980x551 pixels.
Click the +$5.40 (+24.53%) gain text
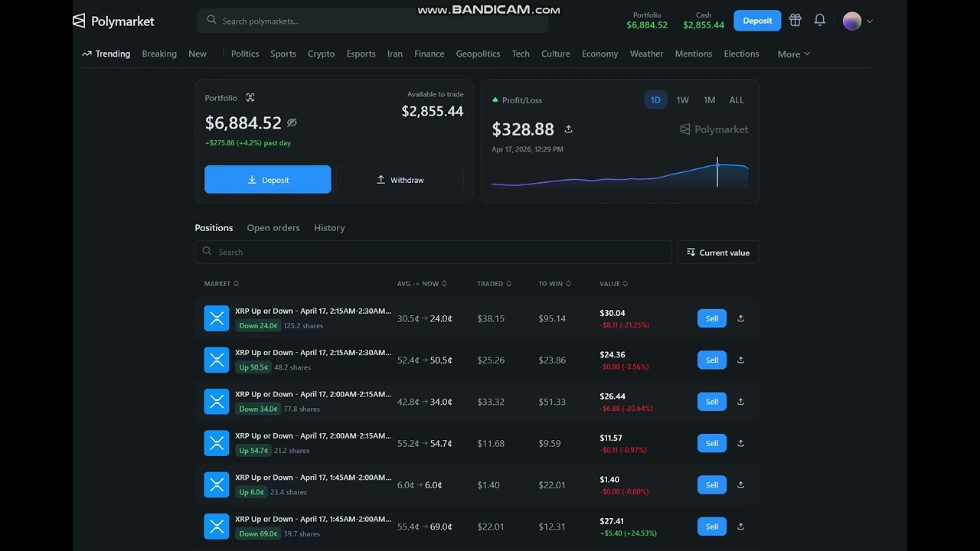629,533
